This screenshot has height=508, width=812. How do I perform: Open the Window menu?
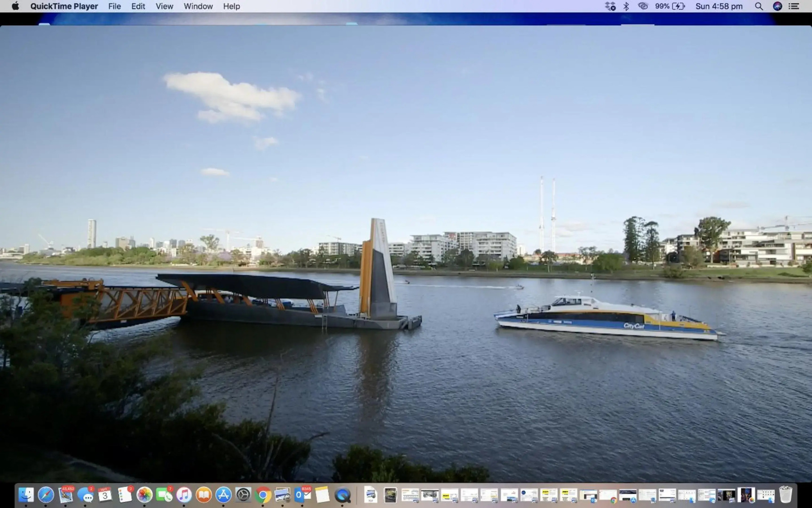(198, 6)
